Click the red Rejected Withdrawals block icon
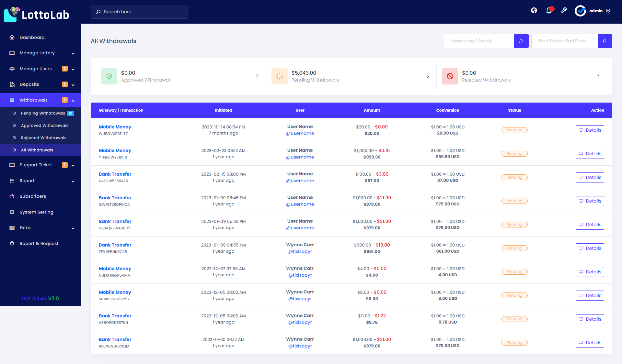The image size is (622, 364). point(450,76)
